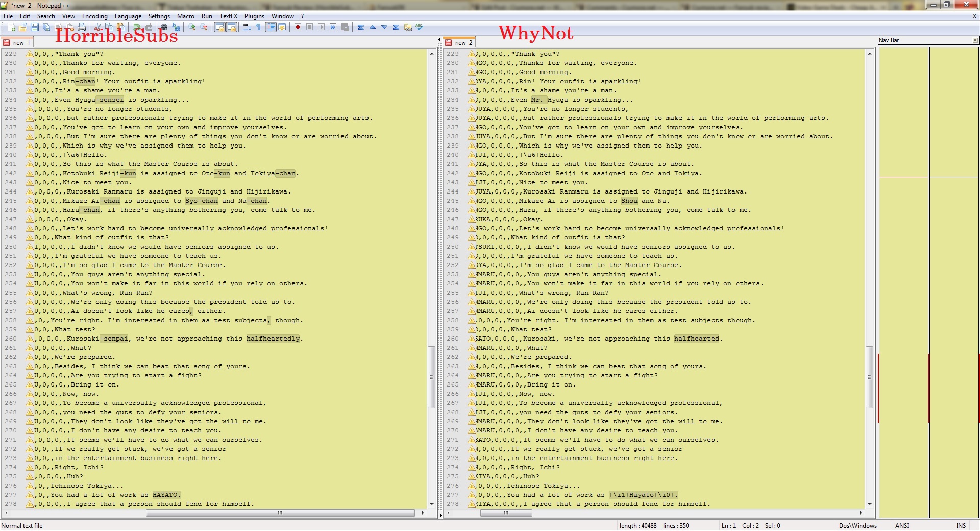Viewport: 980px width, 531px height.
Task: Open the Edit menu
Action: pyautogui.click(x=25, y=16)
